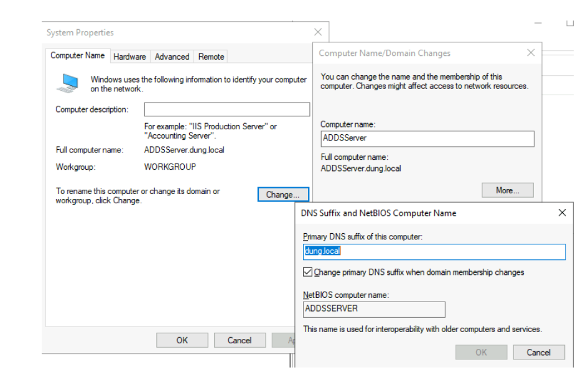588x370 pixels.
Task: Click OK in the System Properties dialog
Action: 182,340
